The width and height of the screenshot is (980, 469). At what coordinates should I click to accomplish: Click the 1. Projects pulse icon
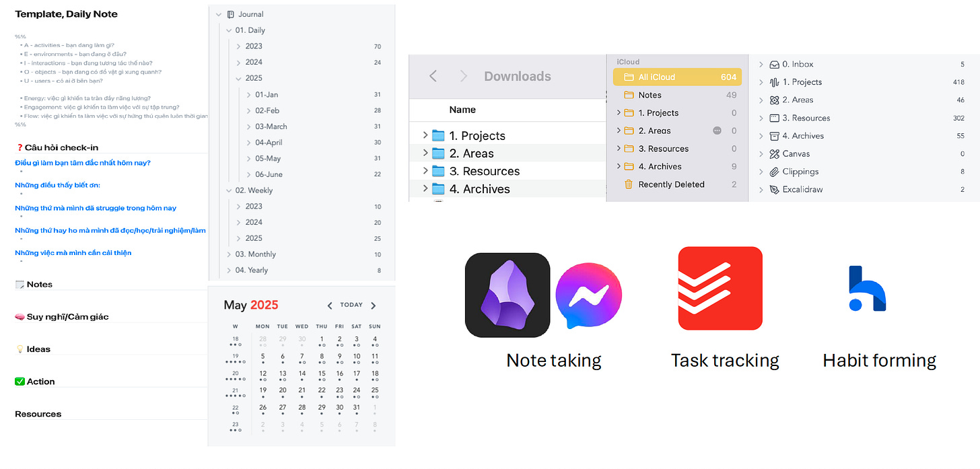tap(775, 82)
